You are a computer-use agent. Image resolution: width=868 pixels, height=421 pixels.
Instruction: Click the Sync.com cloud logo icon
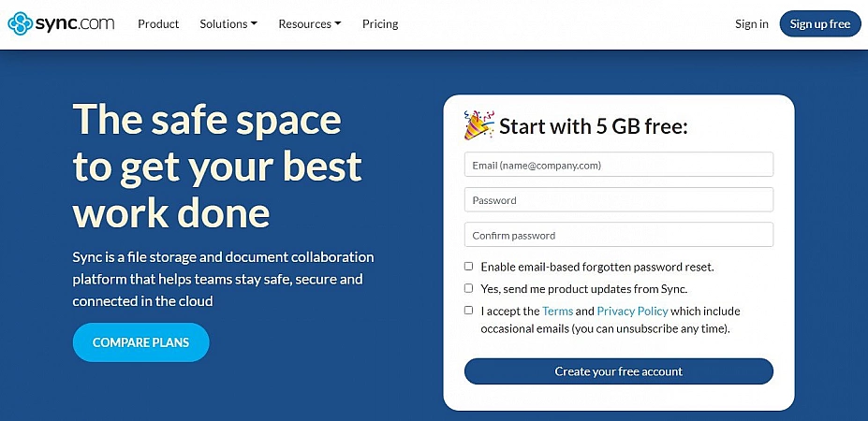[x=21, y=23]
